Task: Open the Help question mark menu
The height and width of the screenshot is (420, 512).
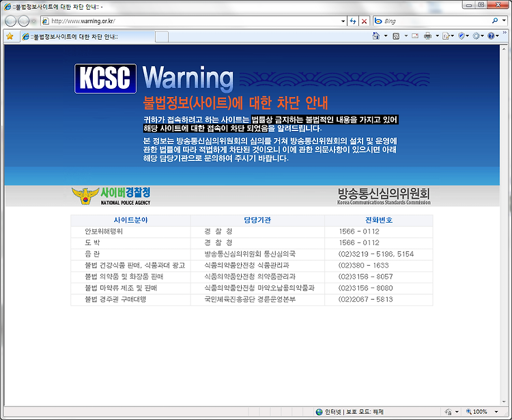Action: click(493, 36)
